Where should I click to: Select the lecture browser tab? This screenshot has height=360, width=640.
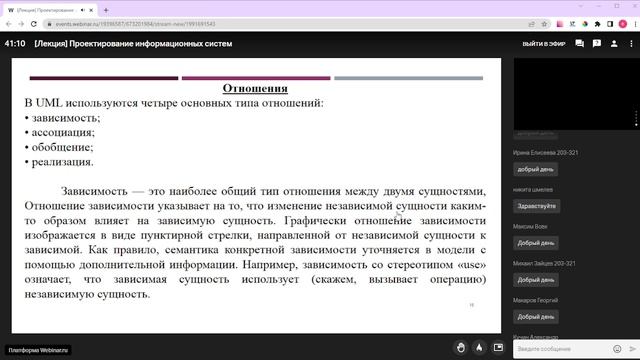[46, 10]
